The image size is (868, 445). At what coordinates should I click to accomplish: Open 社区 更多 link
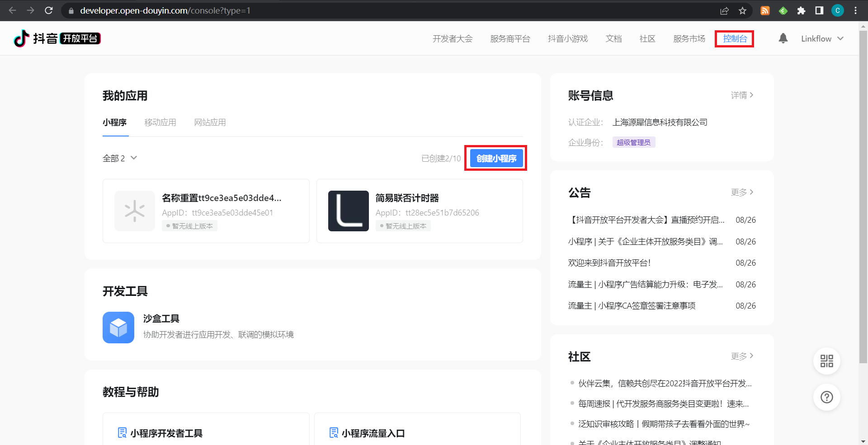pyautogui.click(x=742, y=356)
